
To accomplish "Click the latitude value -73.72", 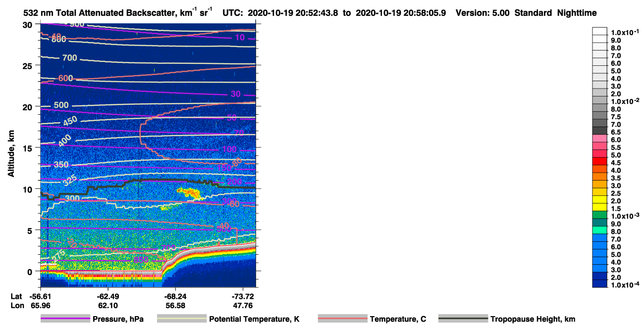I will [243, 296].
